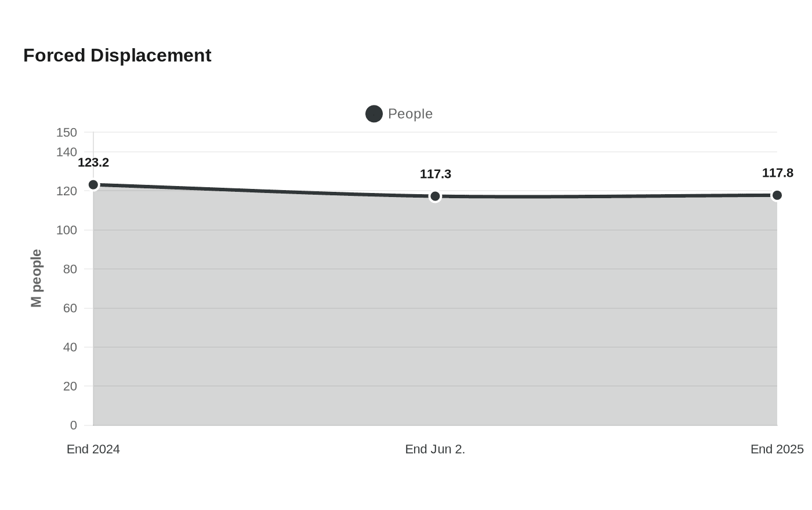Click the Forced Displacement chart title

point(117,56)
